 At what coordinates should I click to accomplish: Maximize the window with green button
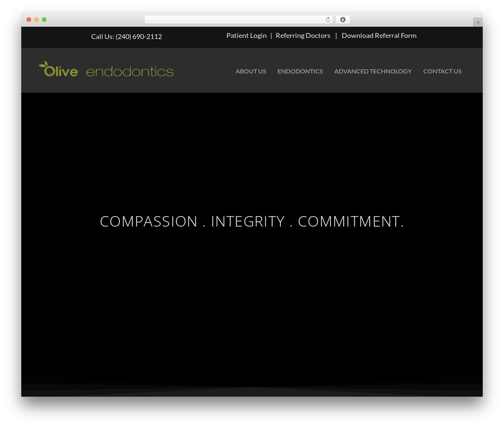pos(44,20)
